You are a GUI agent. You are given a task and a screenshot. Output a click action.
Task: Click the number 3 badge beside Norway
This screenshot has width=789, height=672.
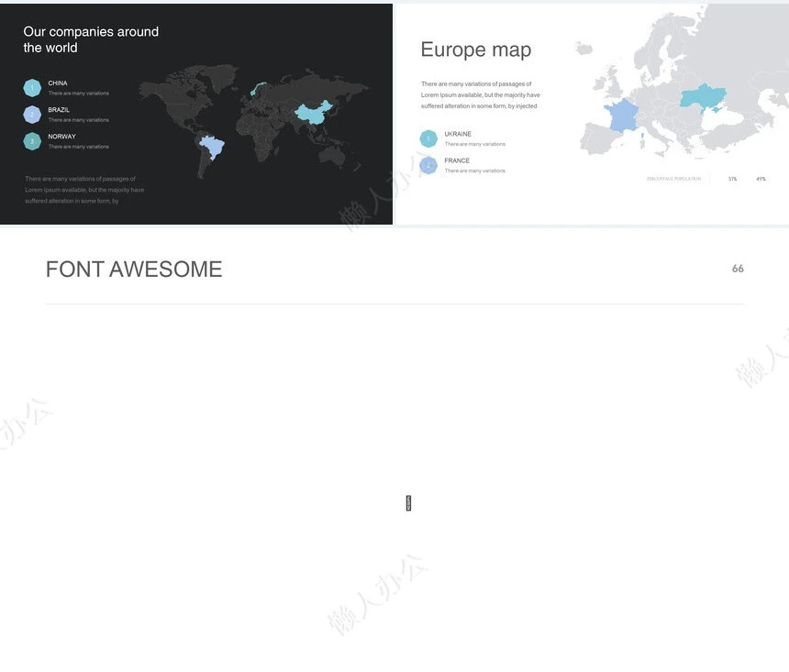pos(32,141)
